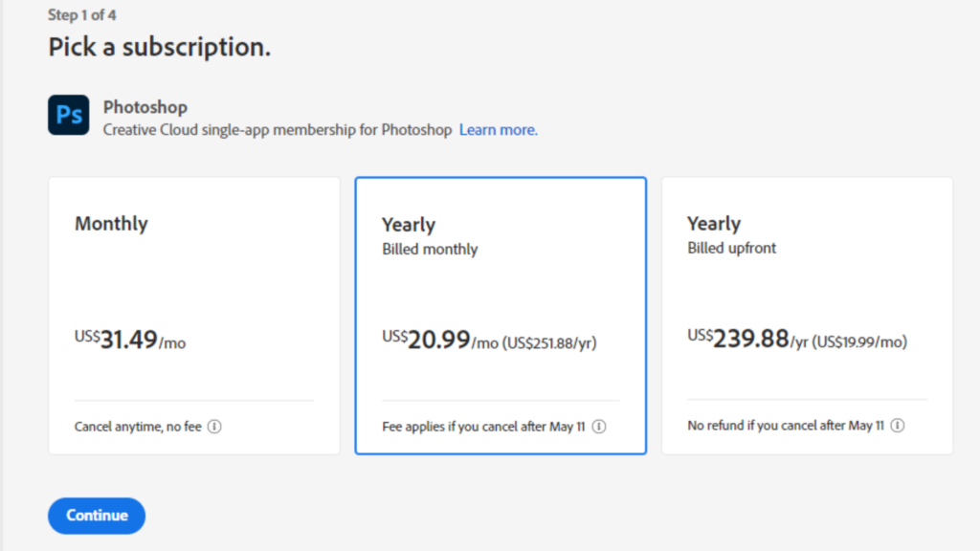The width and height of the screenshot is (980, 551).
Task: Click the Billed monthly label
Action: [430, 250]
